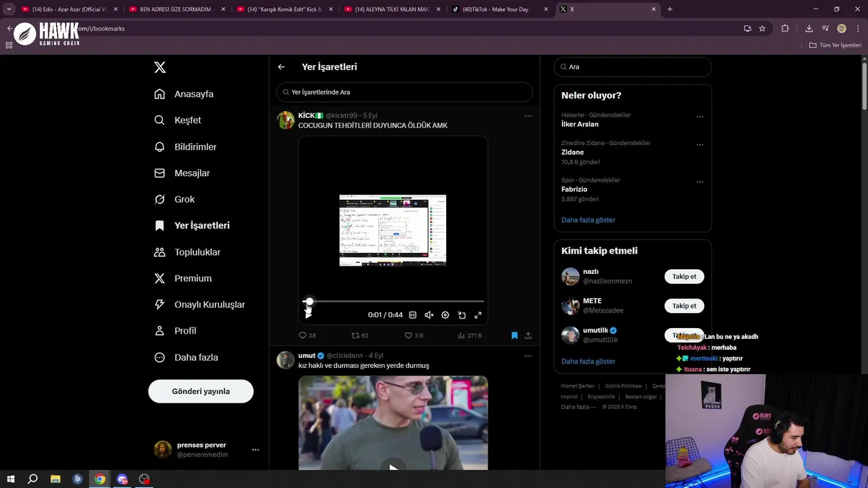Remove bookmark from the KİCK post

coord(514,335)
